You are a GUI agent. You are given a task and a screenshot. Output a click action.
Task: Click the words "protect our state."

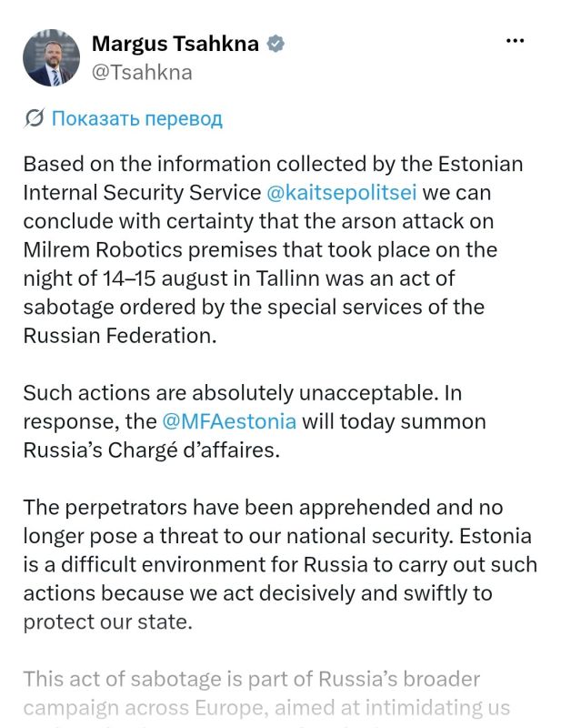tap(107, 622)
